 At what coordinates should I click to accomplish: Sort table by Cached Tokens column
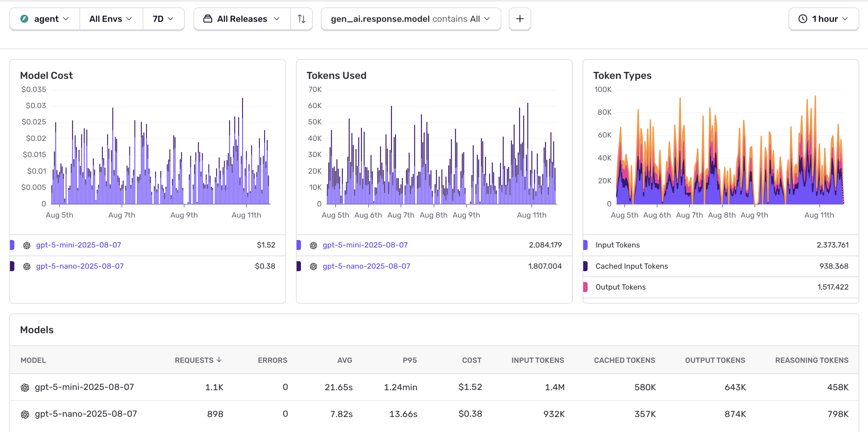[x=625, y=360]
